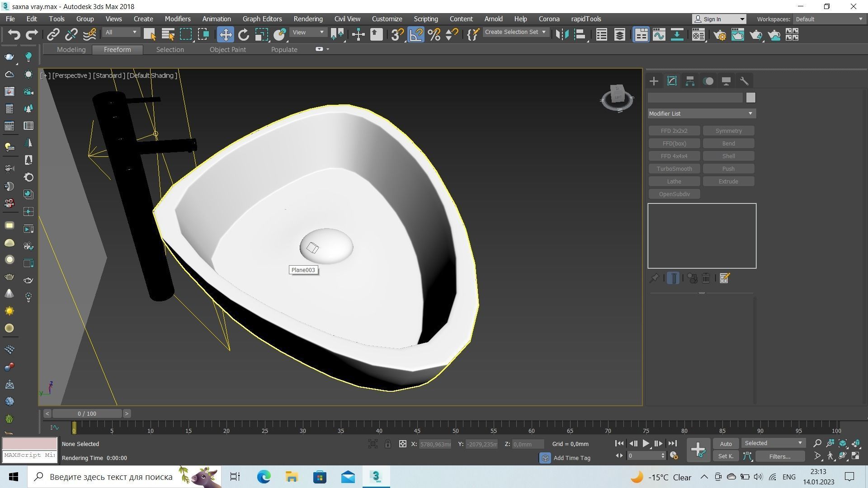This screenshot has height=488, width=868.
Task: Switch to the Object Paint ribbon tab
Action: pos(227,50)
